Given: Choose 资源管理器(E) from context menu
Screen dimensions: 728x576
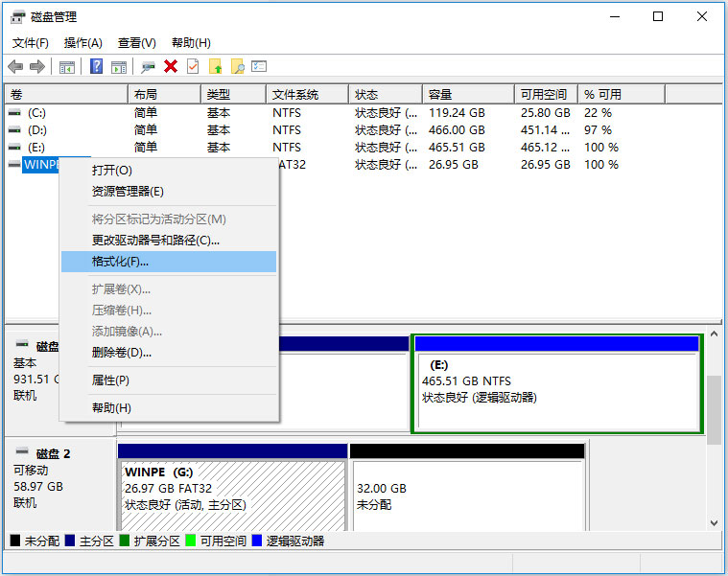Looking at the screenshot, I should click(169, 192).
